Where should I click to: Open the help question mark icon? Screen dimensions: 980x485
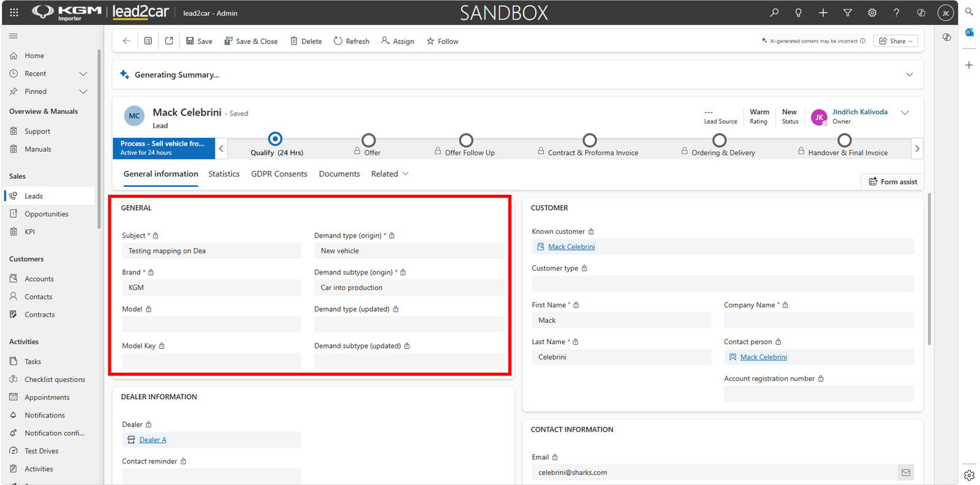(x=897, y=12)
